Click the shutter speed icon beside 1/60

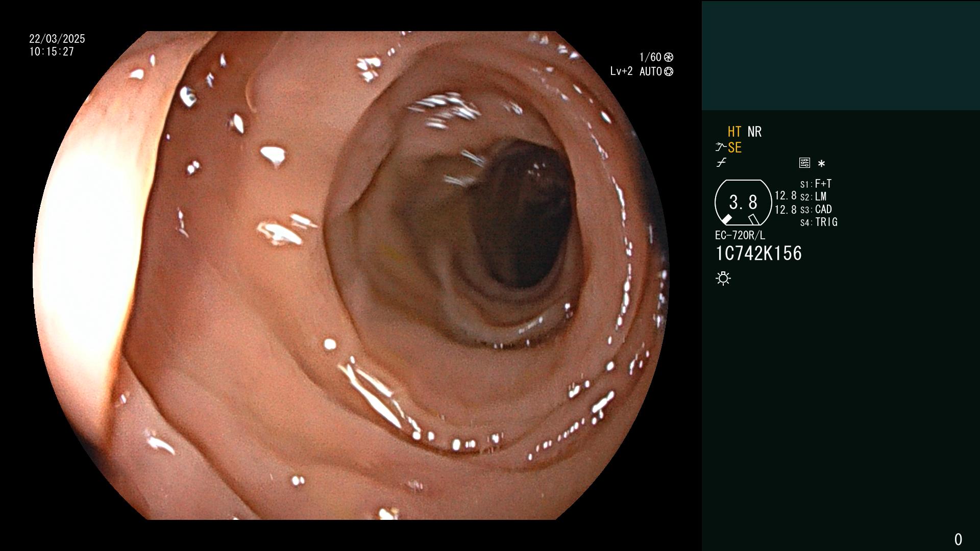[x=669, y=57]
